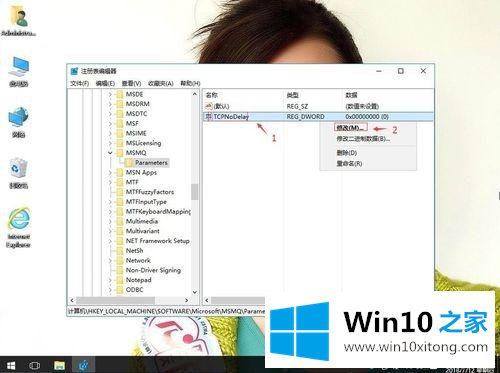
Task: Choose Delete (删除) in context menu
Action: (347, 153)
